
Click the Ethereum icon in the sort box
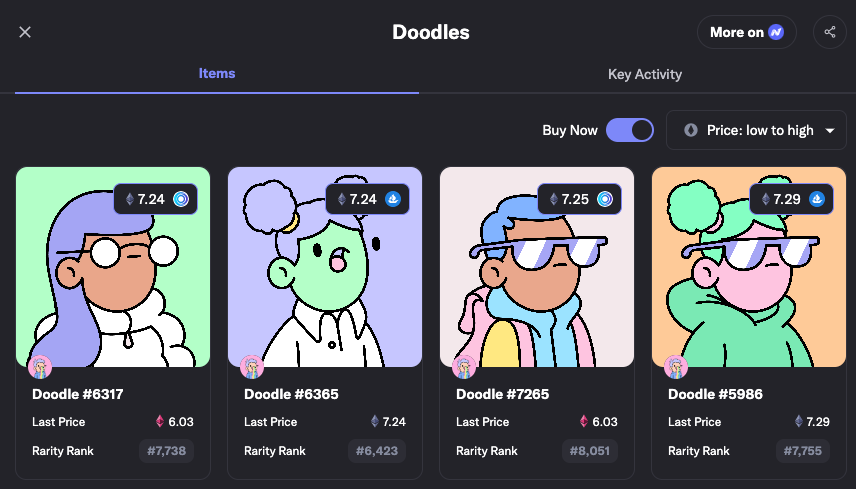[691, 130]
